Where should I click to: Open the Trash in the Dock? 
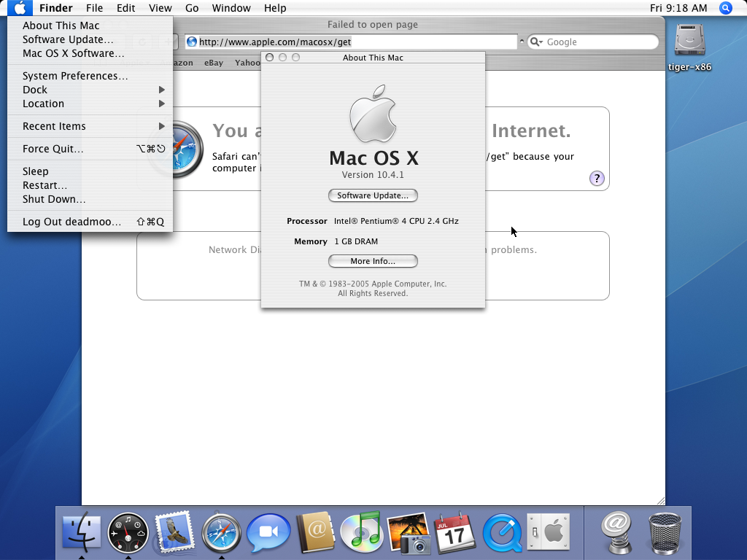pos(665,533)
